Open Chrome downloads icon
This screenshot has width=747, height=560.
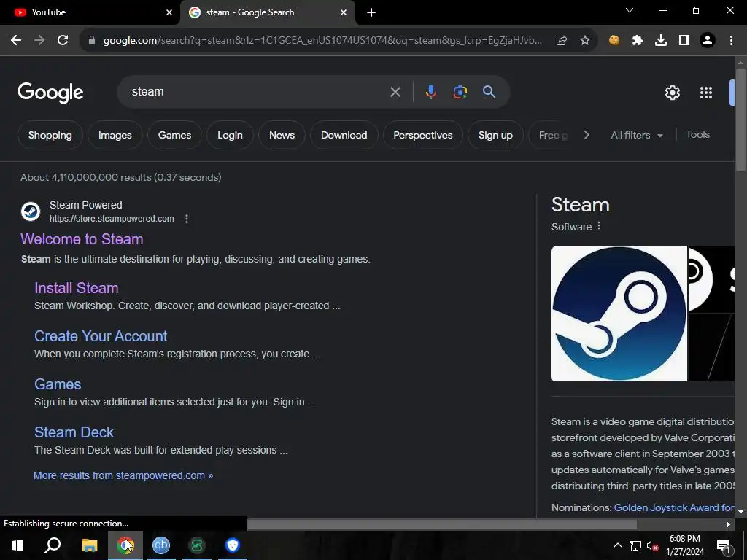[661, 41]
